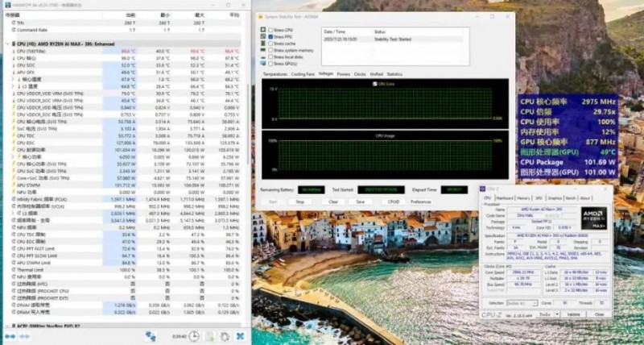Expand the L3 温度 sensor row
Viewport: 644px width, 345px height.
pyautogui.click(x=13, y=86)
